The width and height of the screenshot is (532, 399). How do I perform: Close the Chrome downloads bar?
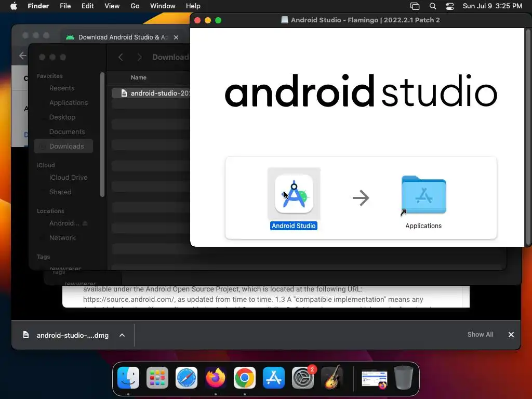(511, 335)
